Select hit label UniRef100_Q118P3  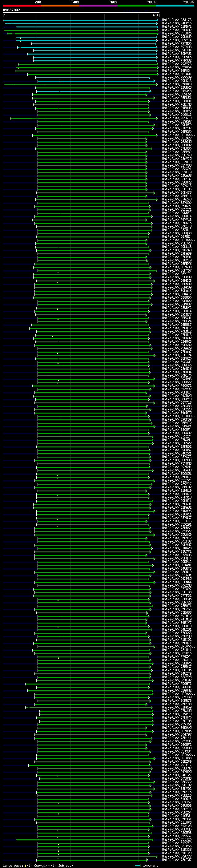pos(177,822)
